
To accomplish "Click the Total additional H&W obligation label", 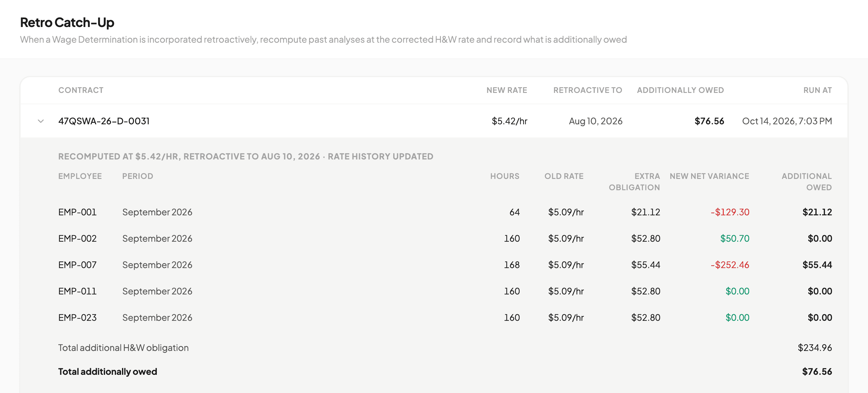I will click(x=123, y=348).
